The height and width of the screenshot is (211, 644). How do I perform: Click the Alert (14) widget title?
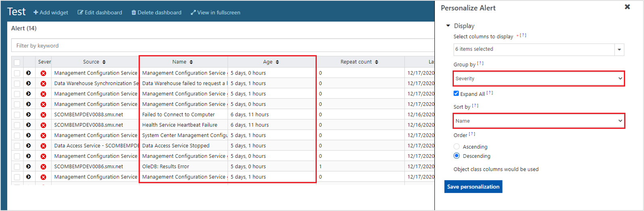24,28
